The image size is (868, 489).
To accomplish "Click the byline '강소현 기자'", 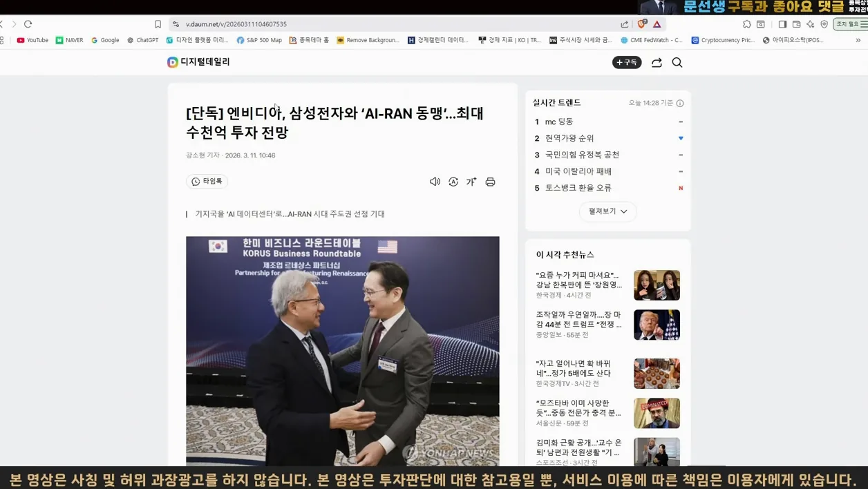I will tap(202, 155).
